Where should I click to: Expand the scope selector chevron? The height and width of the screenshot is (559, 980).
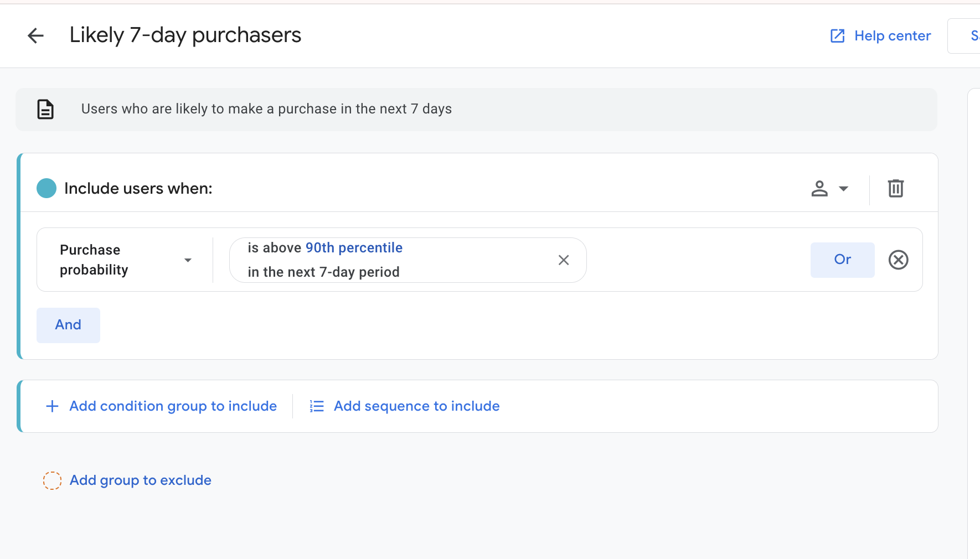tap(843, 189)
